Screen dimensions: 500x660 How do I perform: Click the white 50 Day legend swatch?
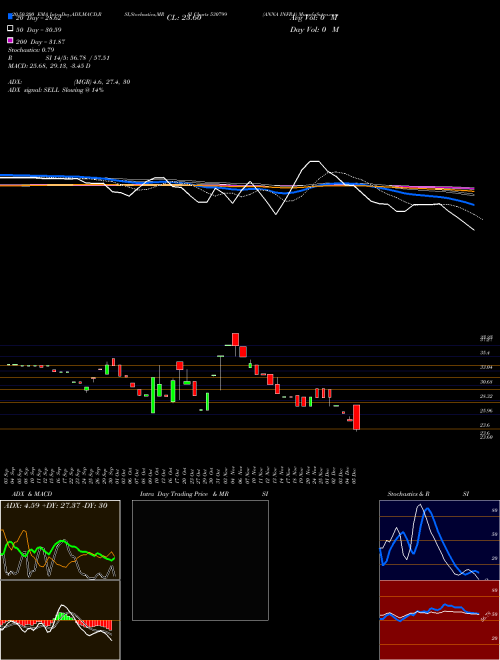(x=10, y=29)
